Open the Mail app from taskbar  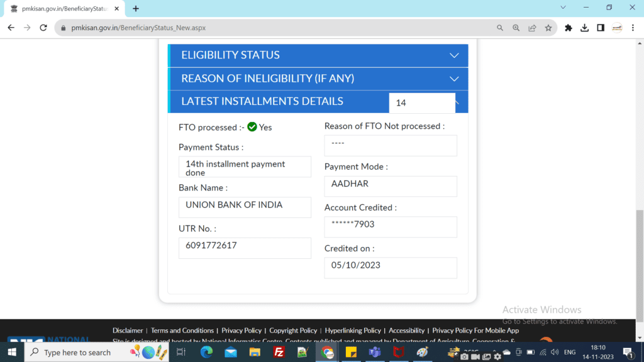(230, 352)
